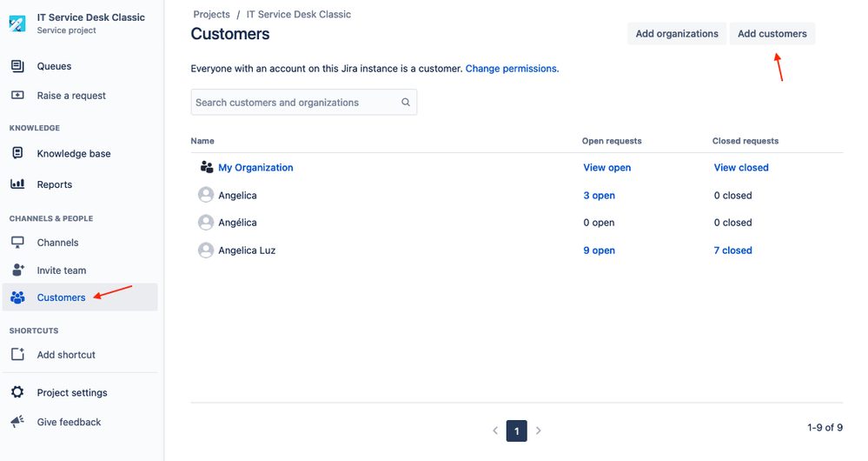The width and height of the screenshot is (868, 461).
Task: Click the My Organization group icon
Action: pos(207,167)
